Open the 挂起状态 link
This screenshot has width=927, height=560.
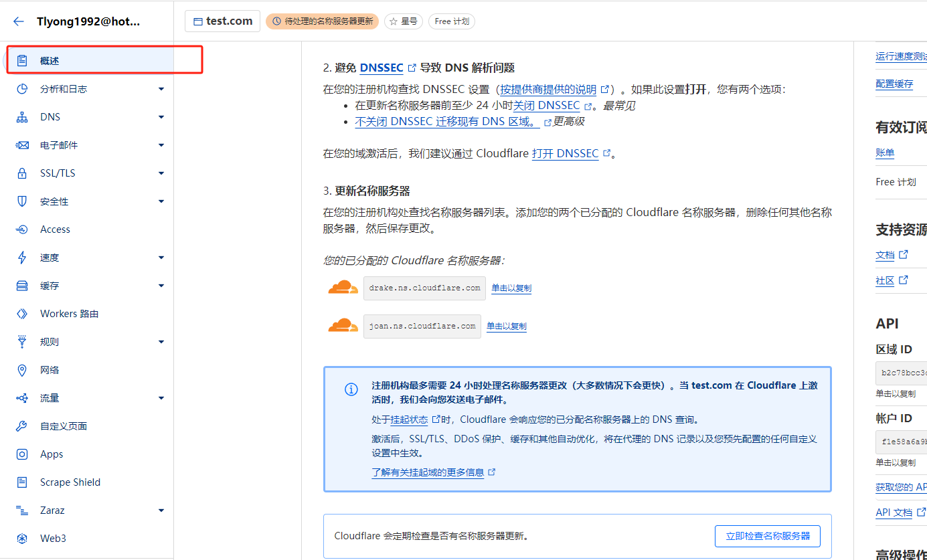tap(409, 419)
